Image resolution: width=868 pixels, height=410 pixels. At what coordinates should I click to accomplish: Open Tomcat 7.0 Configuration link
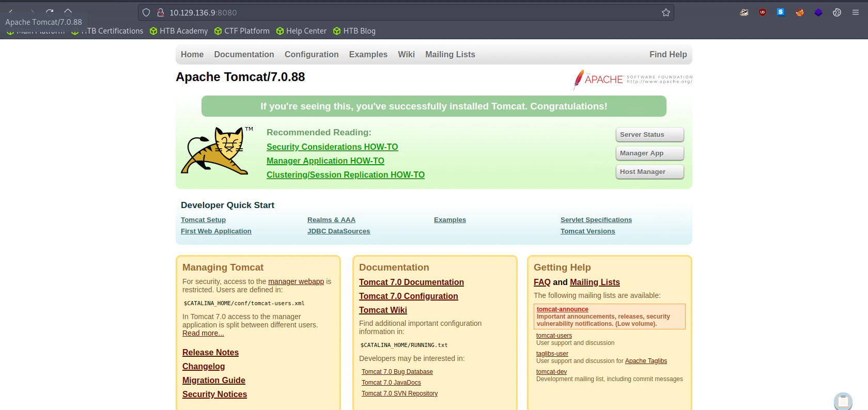409,296
